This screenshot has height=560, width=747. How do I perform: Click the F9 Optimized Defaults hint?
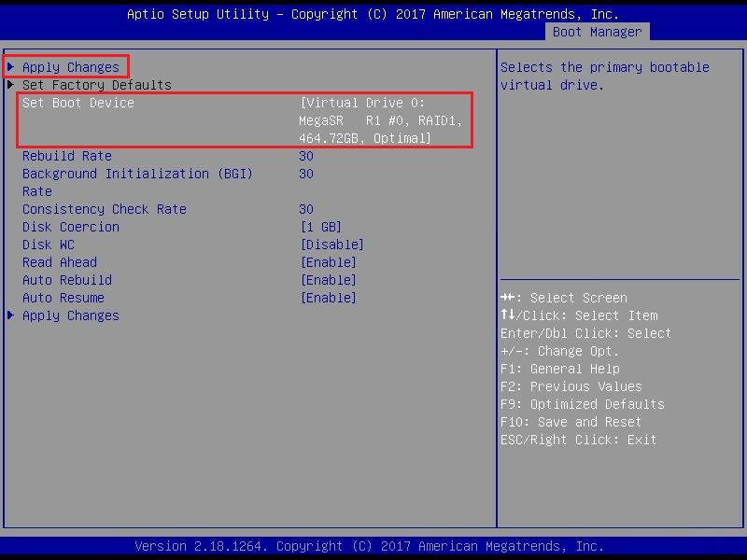point(582,404)
